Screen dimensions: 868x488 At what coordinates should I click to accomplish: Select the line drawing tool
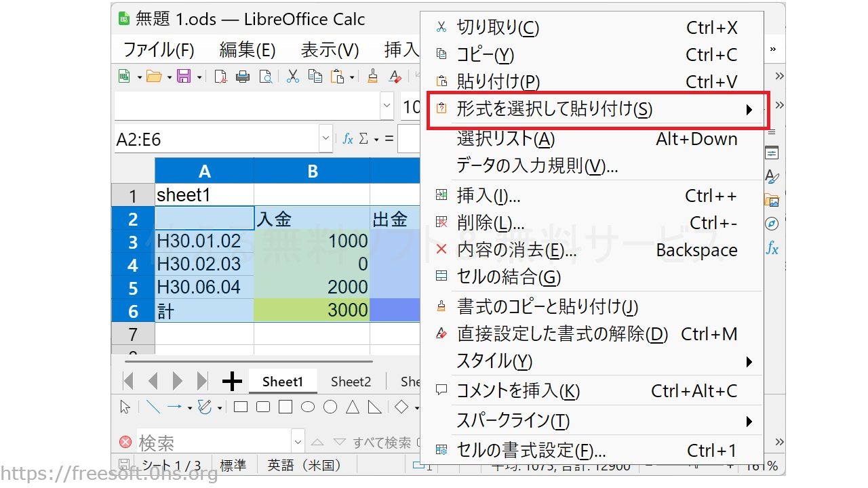(x=153, y=407)
